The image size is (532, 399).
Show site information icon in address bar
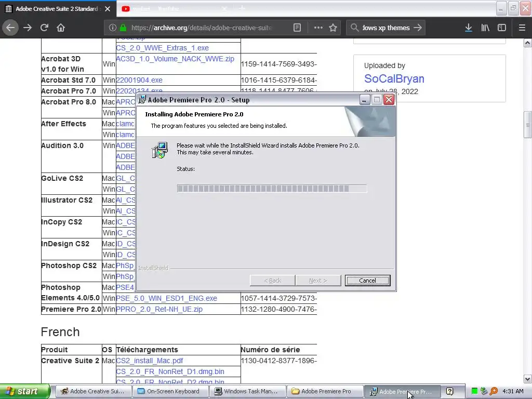coord(113,28)
